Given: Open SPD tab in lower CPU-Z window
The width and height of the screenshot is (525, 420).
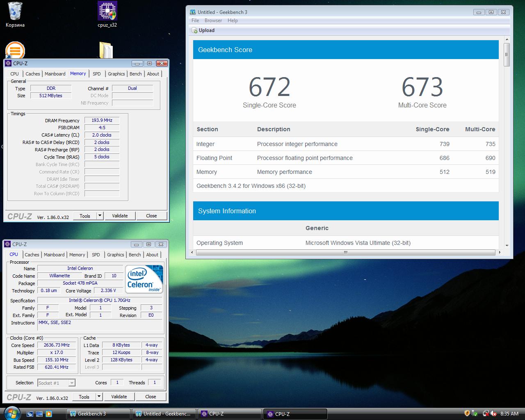Looking at the screenshot, I should point(96,255).
